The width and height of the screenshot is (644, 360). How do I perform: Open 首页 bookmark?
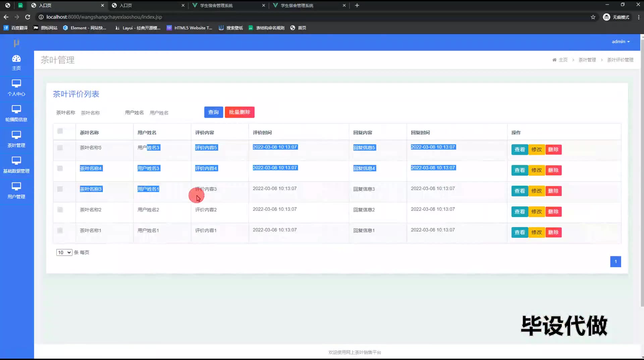click(298, 28)
